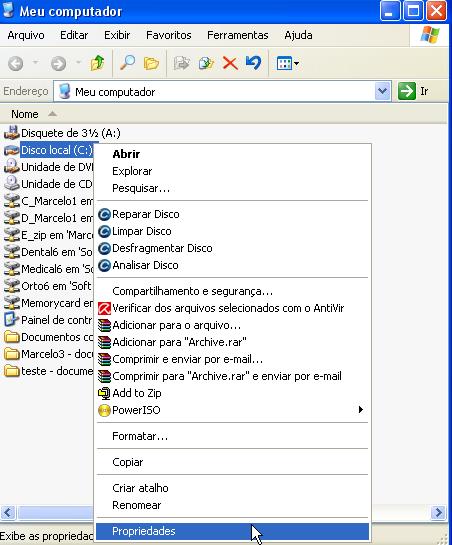Select Disquete de 3½ (A:) drive

pos(63,133)
